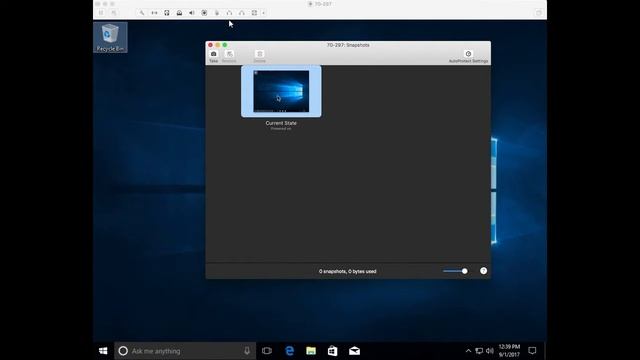Click the speaker sound icon in VM toolbar

click(x=192, y=13)
